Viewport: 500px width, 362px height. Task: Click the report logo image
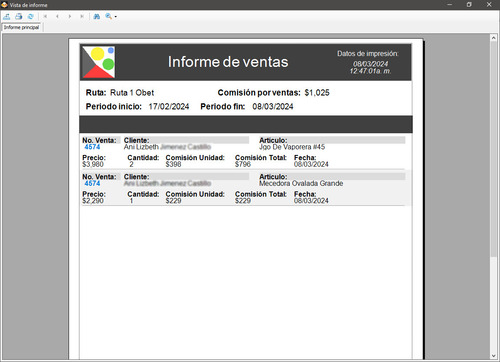(99, 62)
